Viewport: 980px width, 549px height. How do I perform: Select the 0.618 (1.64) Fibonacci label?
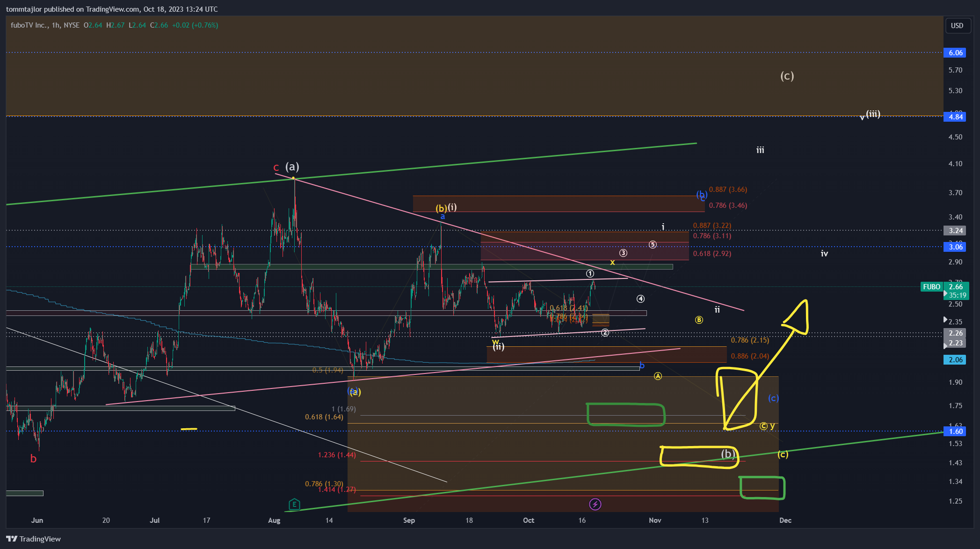(x=324, y=417)
